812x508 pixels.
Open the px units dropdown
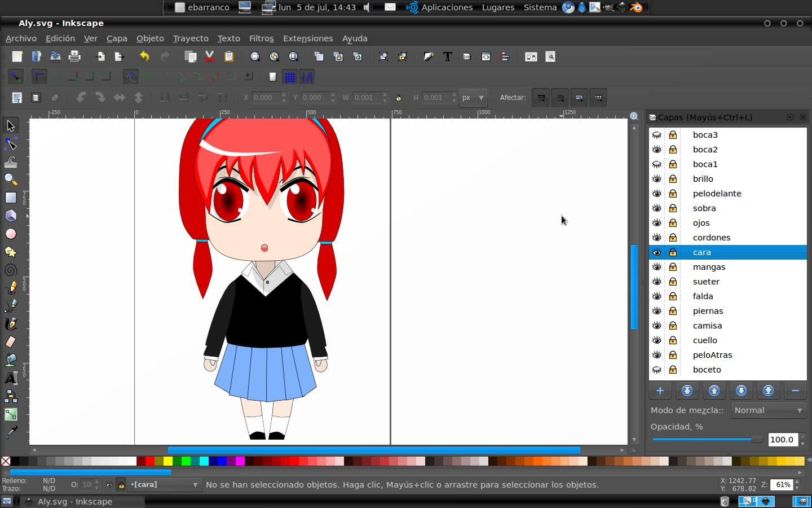(473, 98)
